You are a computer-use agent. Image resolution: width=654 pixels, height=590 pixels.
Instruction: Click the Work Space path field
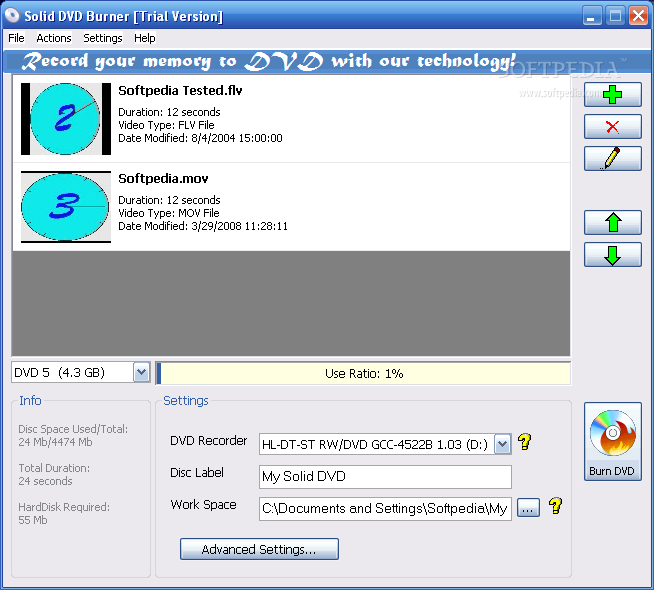tap(385, 509)
